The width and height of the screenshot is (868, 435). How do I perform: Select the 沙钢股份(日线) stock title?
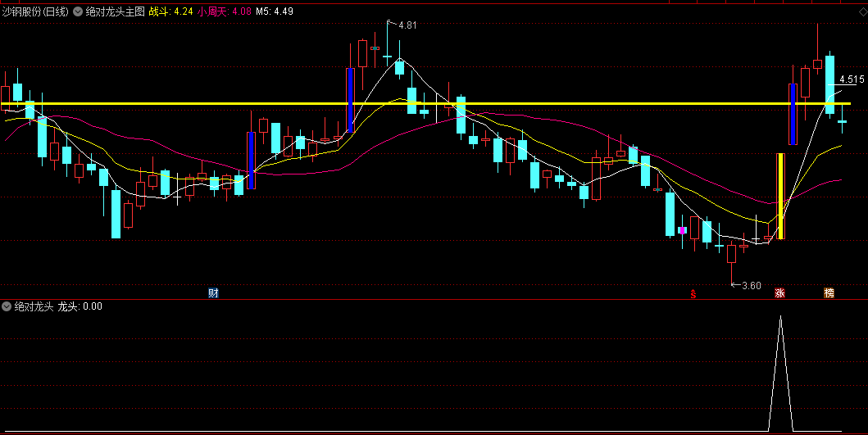click(x=35, y=11)
